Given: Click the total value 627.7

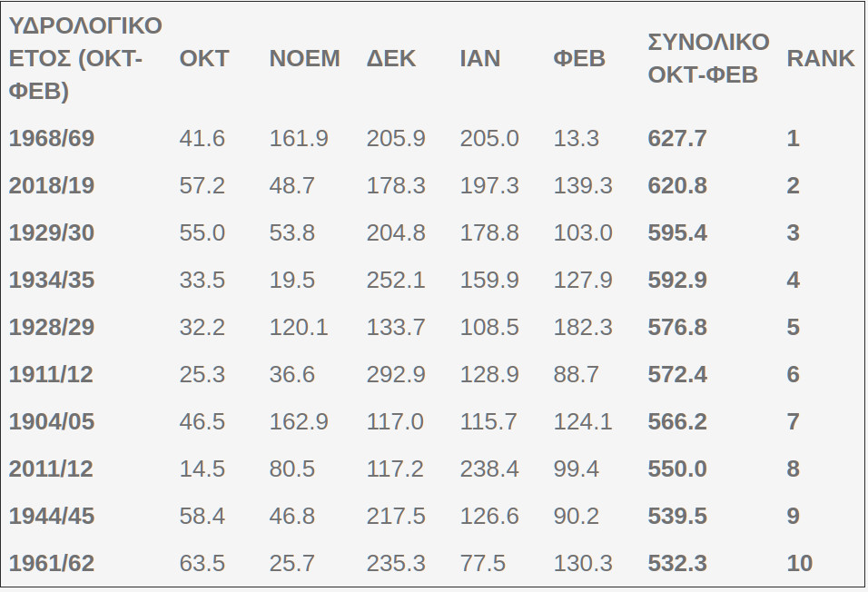Looking at the screenshot, I should [x=677, y=138].
